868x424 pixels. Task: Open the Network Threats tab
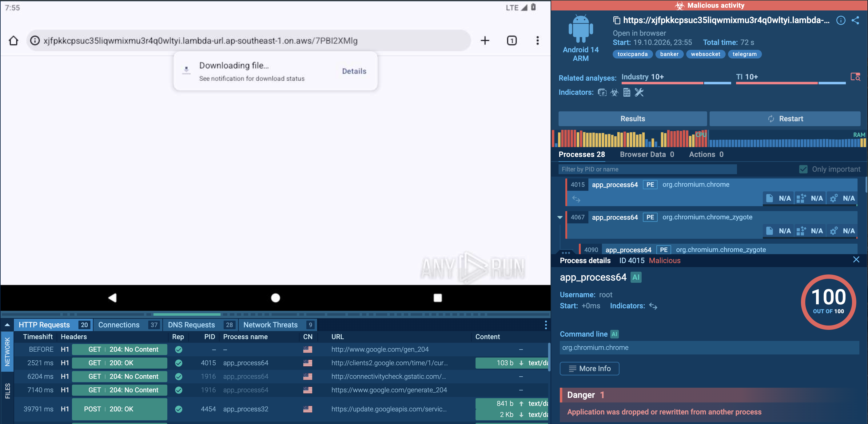click(x=278, y=325)
